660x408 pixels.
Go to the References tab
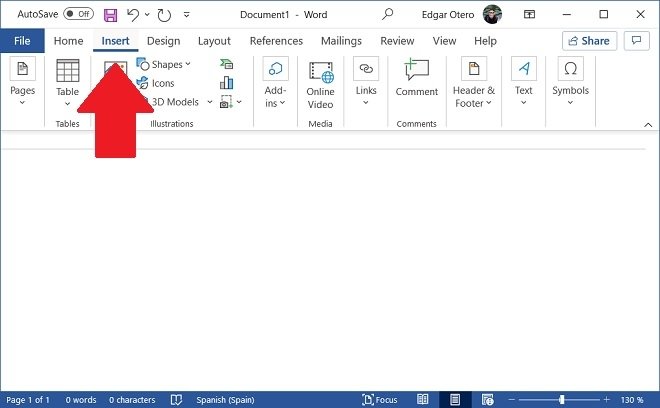[276, 41]
